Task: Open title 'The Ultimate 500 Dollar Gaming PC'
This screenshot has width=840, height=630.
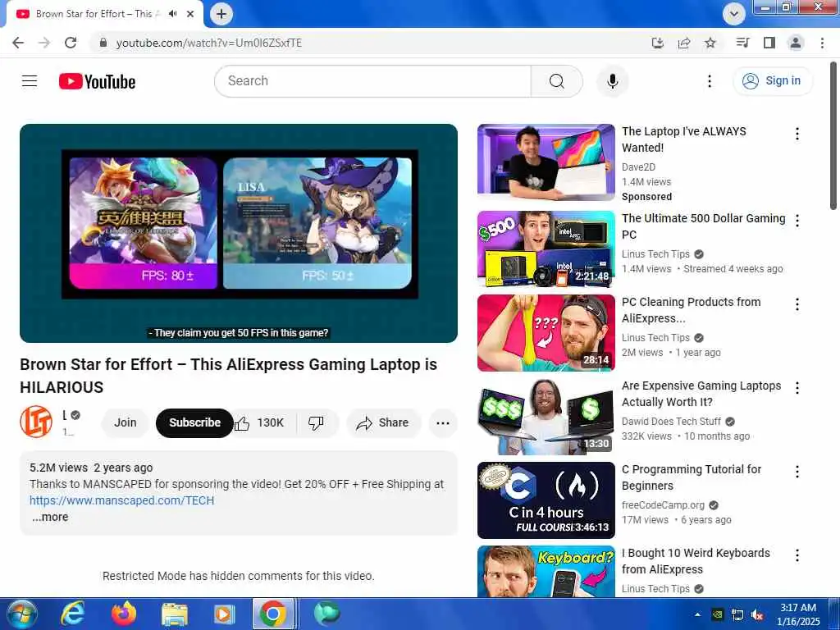Action: pyautogui.click(x=703, y=226)
